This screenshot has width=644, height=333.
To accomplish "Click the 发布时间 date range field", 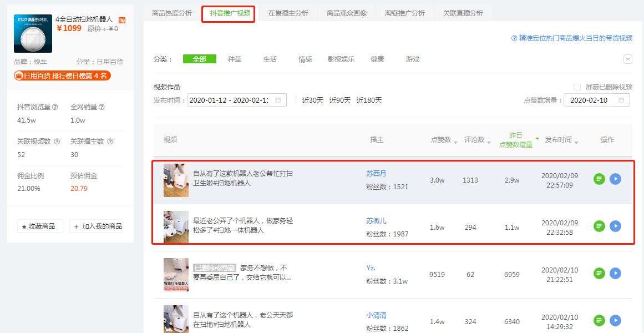I will tap(236, 100).
